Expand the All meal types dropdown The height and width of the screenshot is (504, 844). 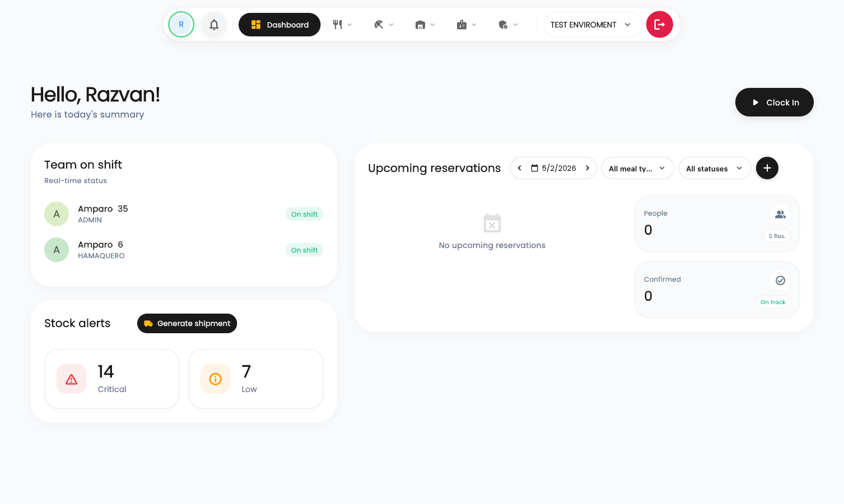pyautogui.click(x=637, y=168)
